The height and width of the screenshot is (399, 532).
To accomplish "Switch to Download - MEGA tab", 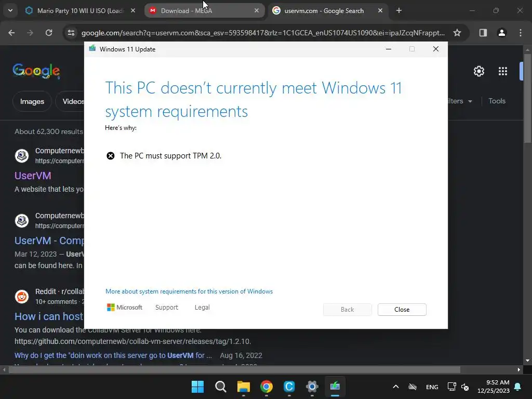I will coord(204,11).
